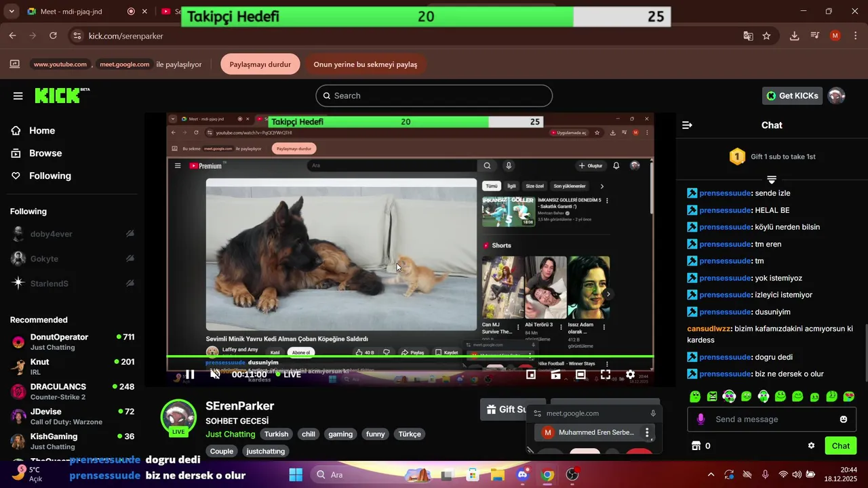This screenshot has width=868, height=488.
Task: Toggle theater mode in player
Action: click(580, 374)
